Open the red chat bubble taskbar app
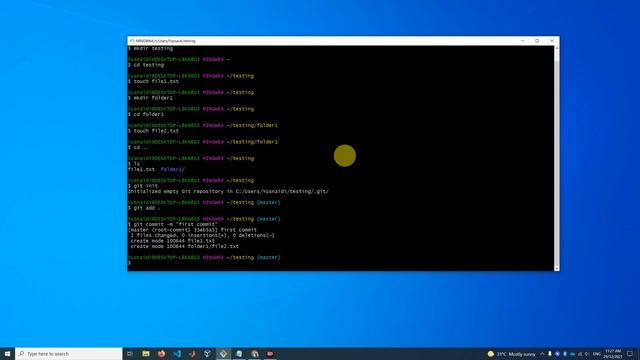 [270, 353]
